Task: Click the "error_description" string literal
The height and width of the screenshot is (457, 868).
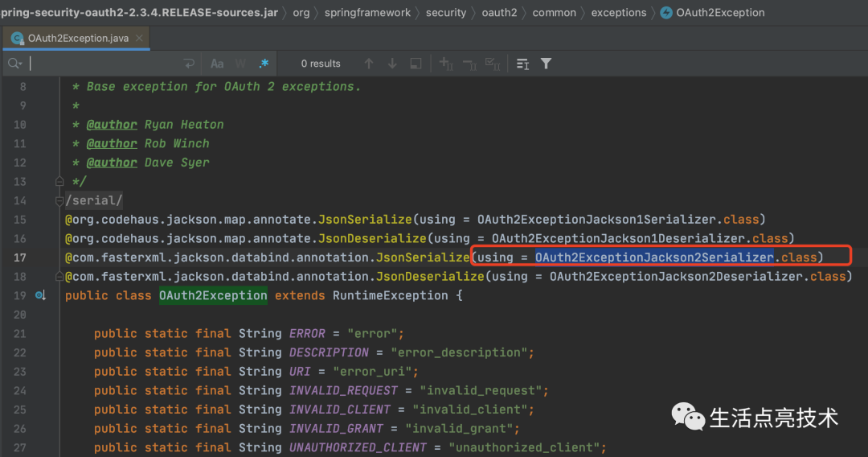Action: [x=459, y=352]
